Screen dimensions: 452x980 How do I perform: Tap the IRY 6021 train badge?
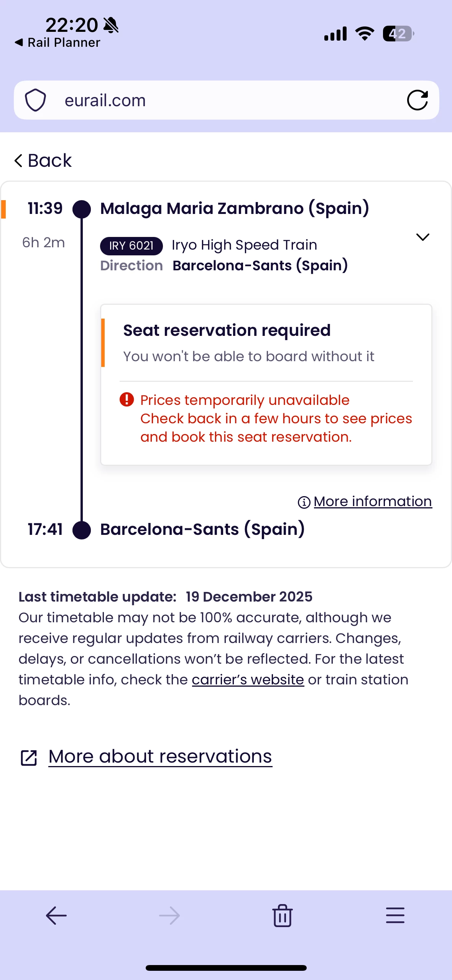pos(131,245)
